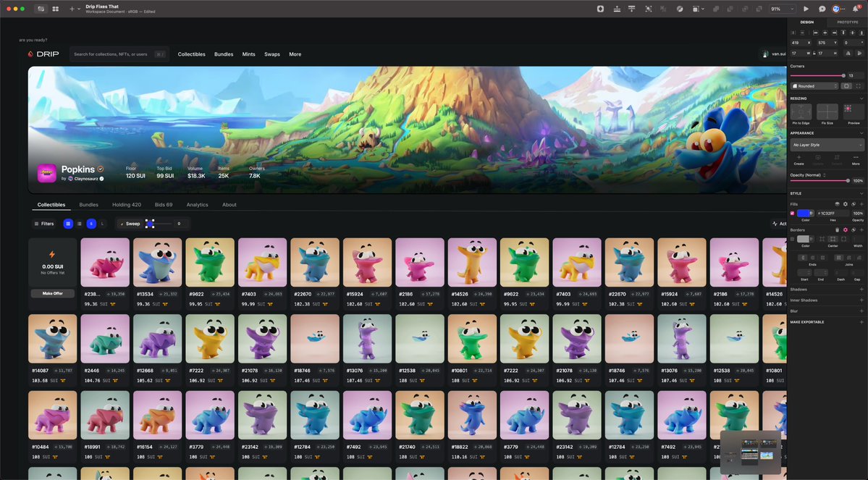Click Swaps in DRIP navigation bar

pos(271,54)
